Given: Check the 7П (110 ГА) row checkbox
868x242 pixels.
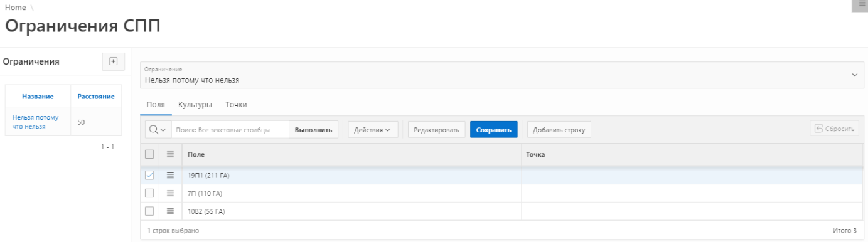Looking at the screenshot, I should pos(149,193).
